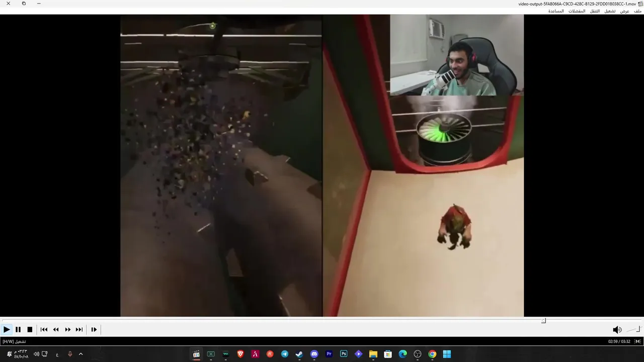
Task: Open the Windows Start menu
Action: [x=447, y=354]
